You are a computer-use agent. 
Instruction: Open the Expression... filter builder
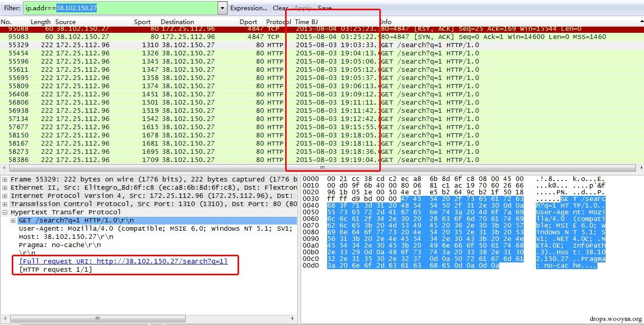click(x=248, y=8)
